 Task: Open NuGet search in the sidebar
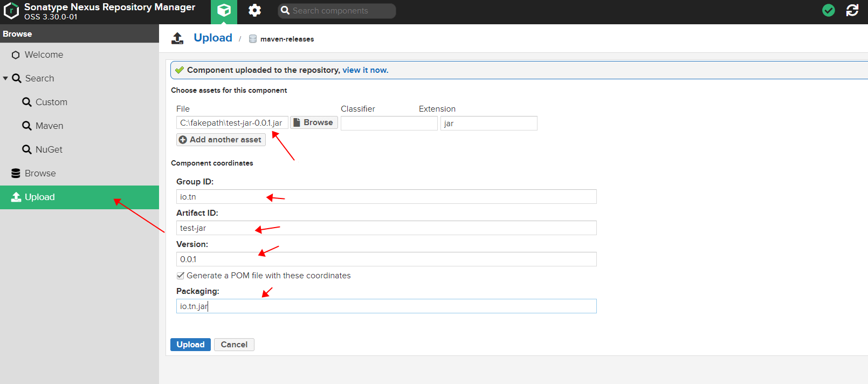[79, 150]
